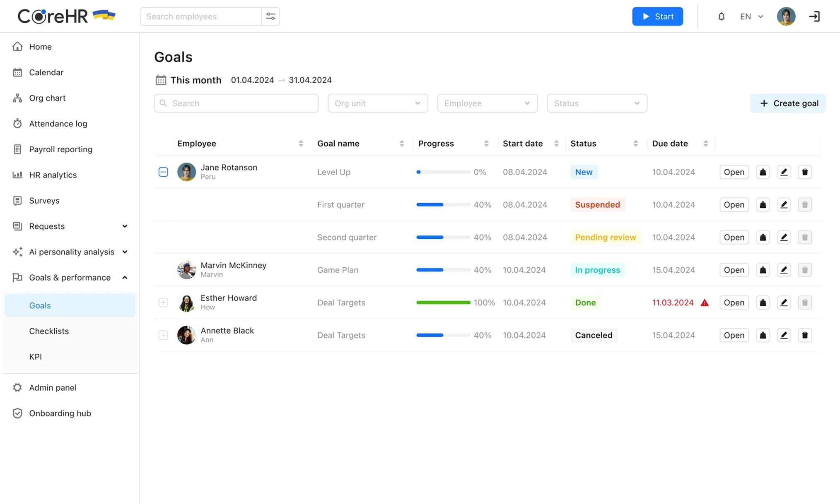
Task: Click Game Plan 40% progress bar
Action: (x=443, y=270)
